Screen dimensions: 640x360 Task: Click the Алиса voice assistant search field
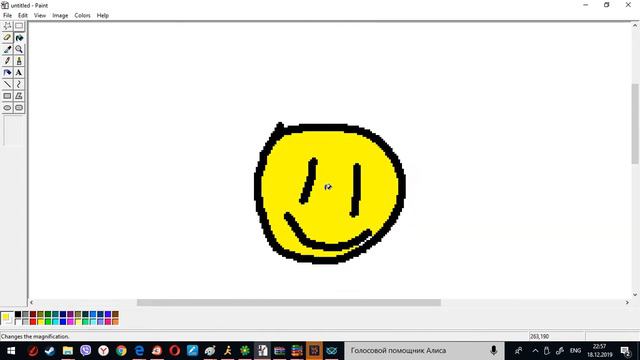point(424,351)
